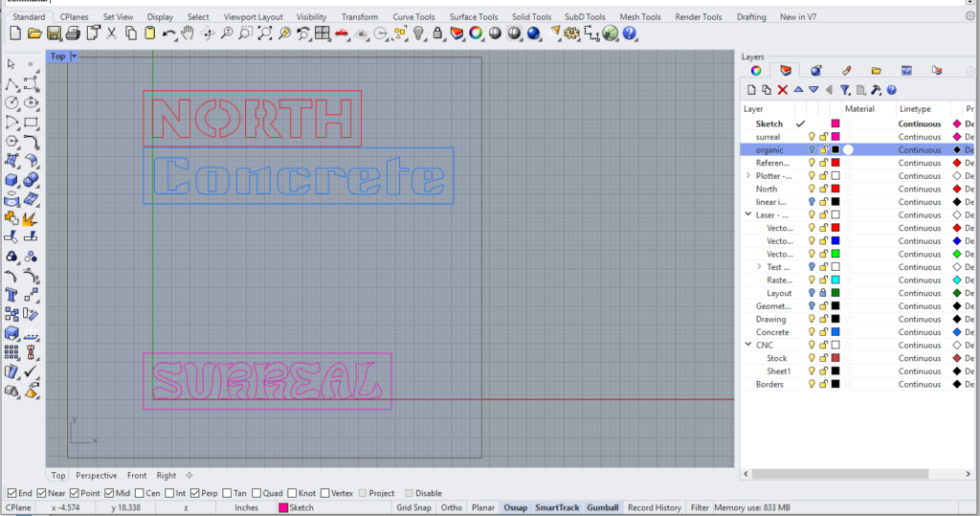Toggle Grid Snap in status bar
Screen dimensions: 980x516
pyautogui.click(x=413, y=507)
